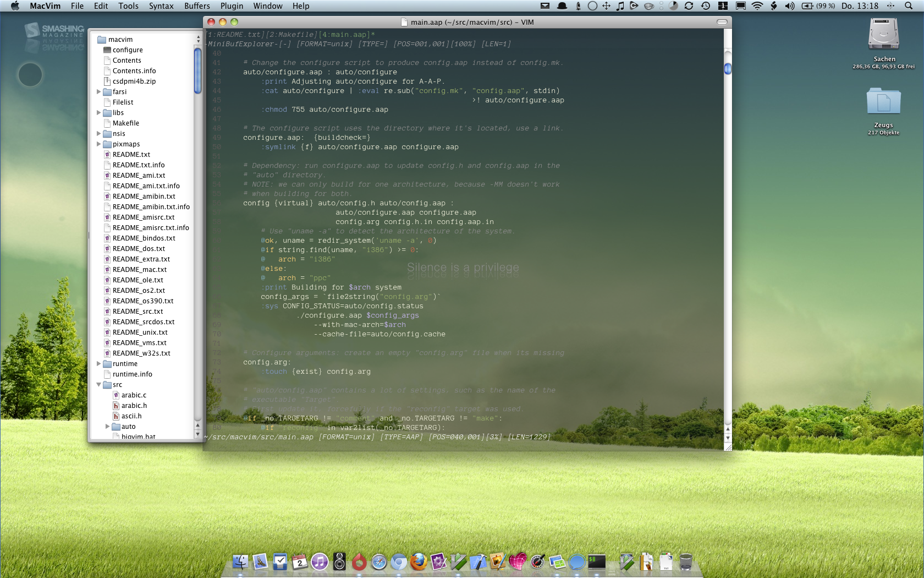The height and width of the screenshot is (578, 924).
Task: Select the 2:Makefile buffer tab
Action: coord(290,35)
